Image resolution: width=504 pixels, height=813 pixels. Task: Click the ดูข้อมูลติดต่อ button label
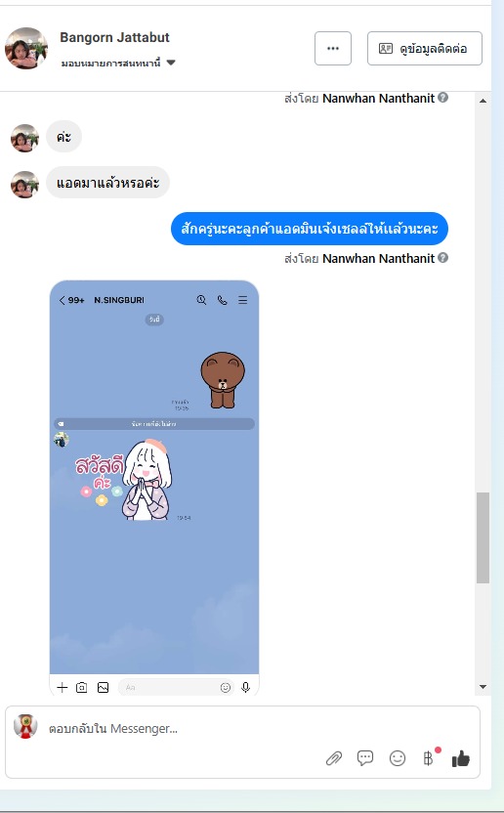[x=434, y=49]
